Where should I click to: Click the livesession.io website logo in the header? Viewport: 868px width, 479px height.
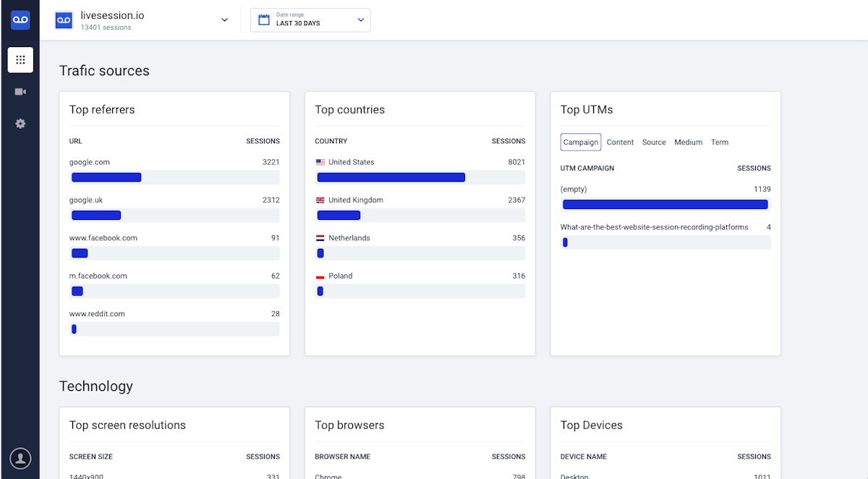click(x=64, y=20)
